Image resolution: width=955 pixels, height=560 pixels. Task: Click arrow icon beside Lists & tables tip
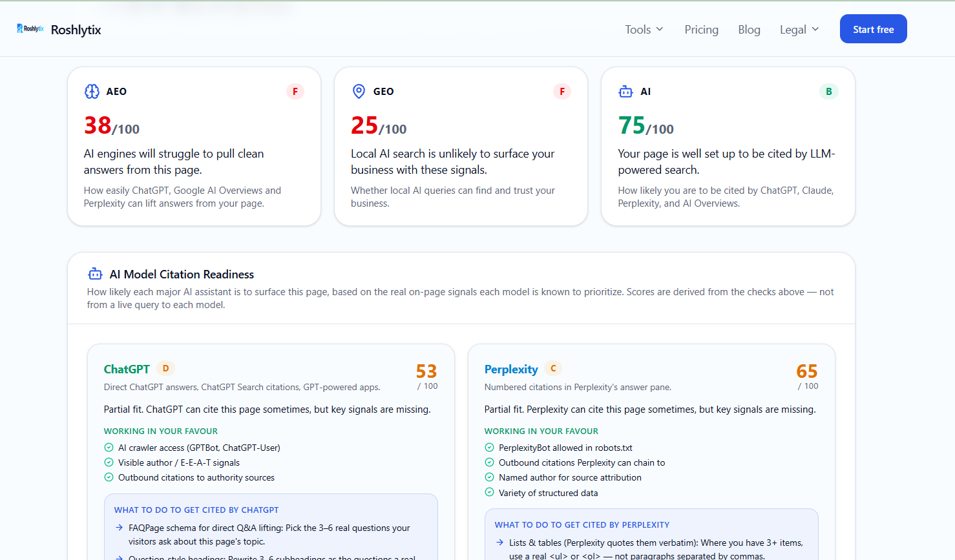[499, 543]
